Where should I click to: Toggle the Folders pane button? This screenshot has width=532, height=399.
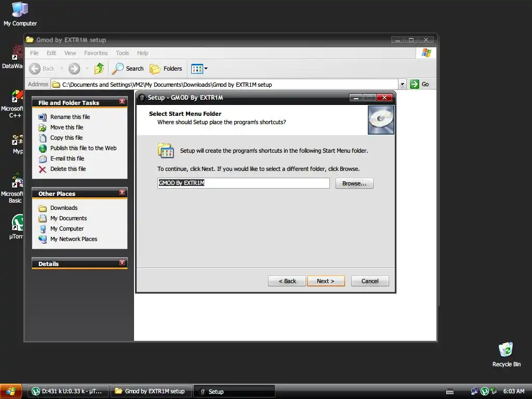click(x=166, y=69)
